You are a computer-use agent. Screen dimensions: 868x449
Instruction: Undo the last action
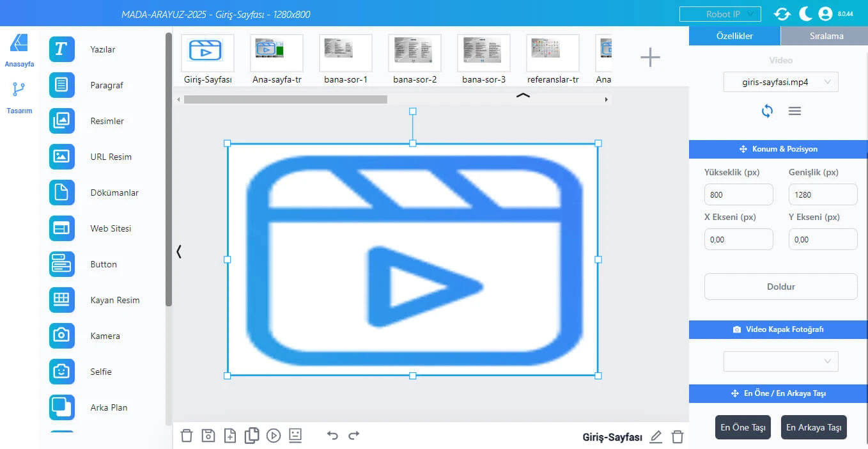(x=332, y=436)
